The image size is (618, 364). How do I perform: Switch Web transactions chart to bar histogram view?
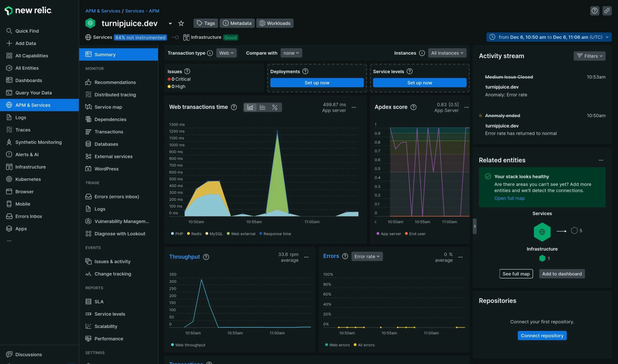coord(262,107)
